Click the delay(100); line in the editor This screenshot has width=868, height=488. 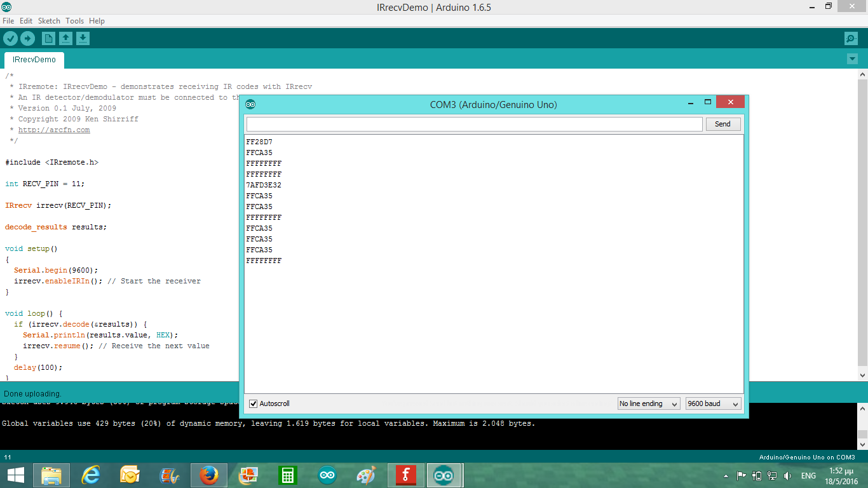pyautogui.click(x=38, y=367)
